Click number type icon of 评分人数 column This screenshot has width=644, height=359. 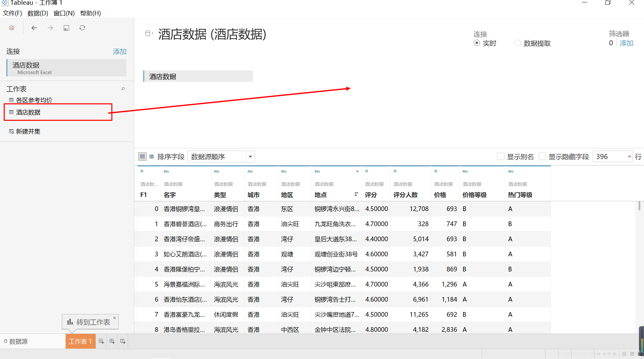[395, 171]
